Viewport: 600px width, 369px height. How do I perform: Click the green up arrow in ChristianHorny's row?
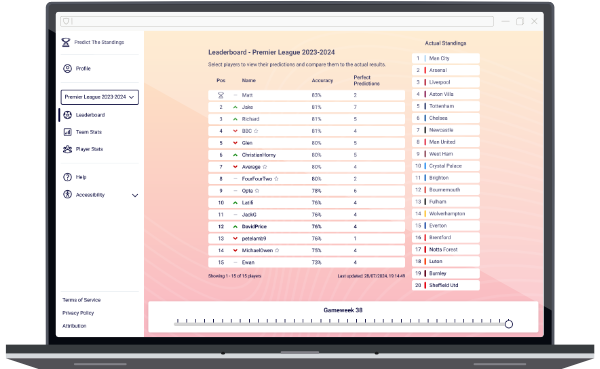pos(235,155)
